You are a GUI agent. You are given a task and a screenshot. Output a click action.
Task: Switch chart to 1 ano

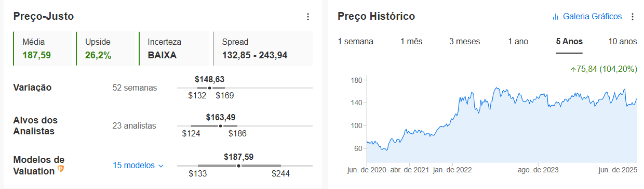click(518, 42)
